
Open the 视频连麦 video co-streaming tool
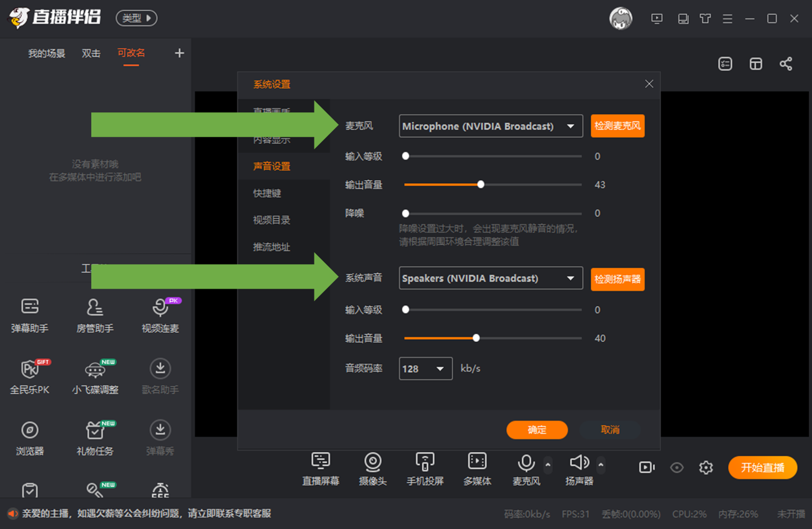point(160,316)
